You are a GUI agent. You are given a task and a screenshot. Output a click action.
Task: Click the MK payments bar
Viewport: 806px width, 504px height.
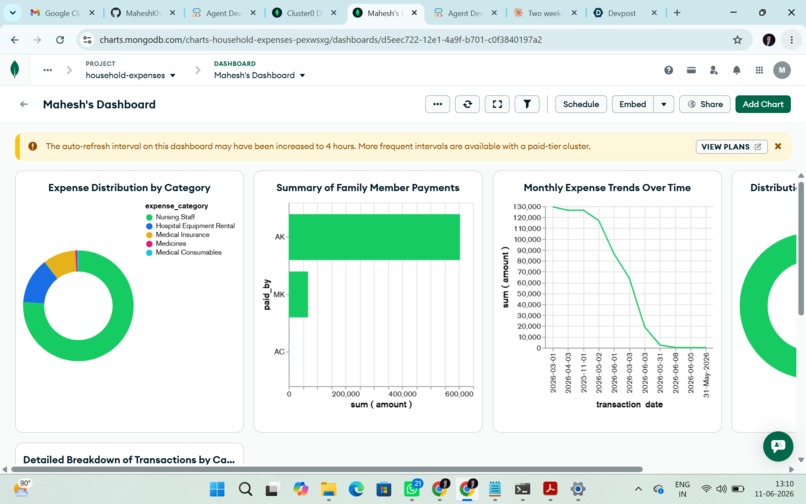298,294
